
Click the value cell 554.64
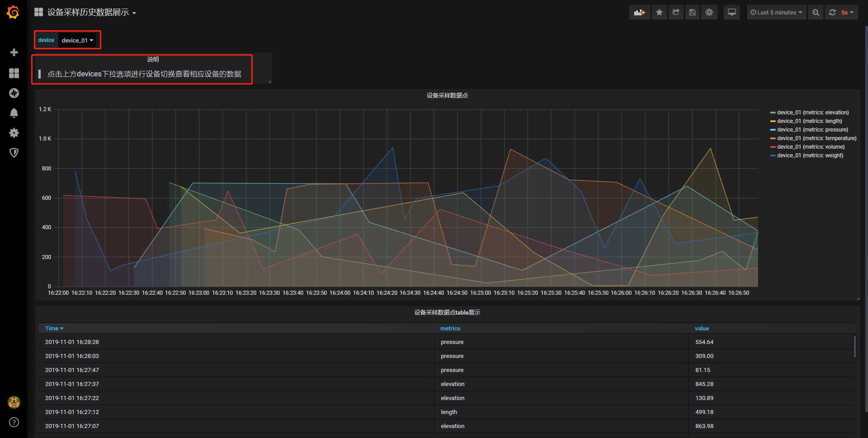point(704,342)
